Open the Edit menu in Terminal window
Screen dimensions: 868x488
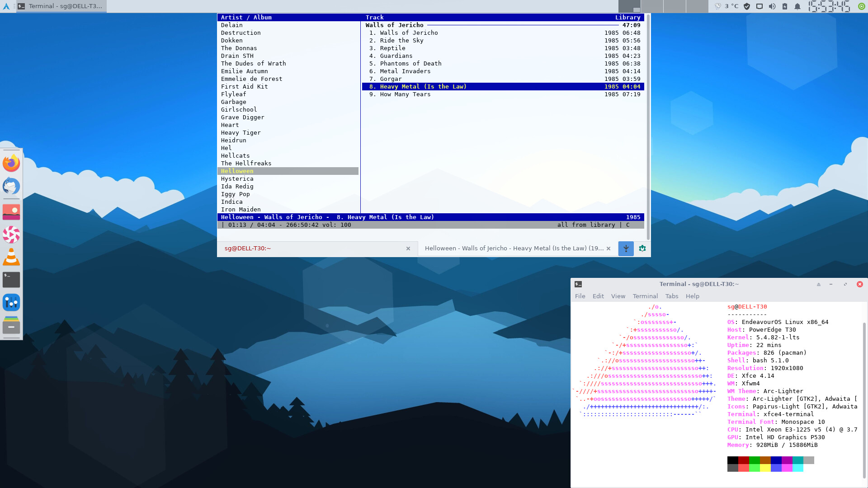(598, 296)
